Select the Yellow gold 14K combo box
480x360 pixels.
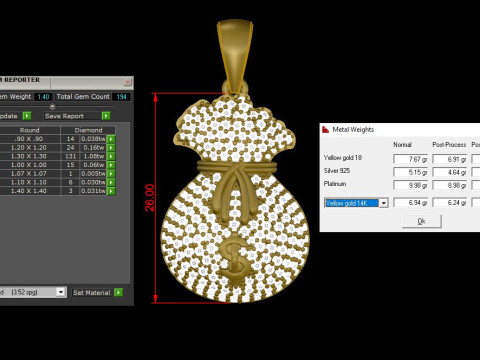point(356,203)
